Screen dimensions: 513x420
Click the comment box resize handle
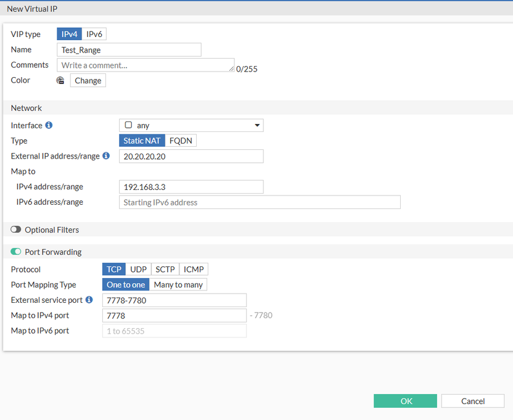coord(232,68)
